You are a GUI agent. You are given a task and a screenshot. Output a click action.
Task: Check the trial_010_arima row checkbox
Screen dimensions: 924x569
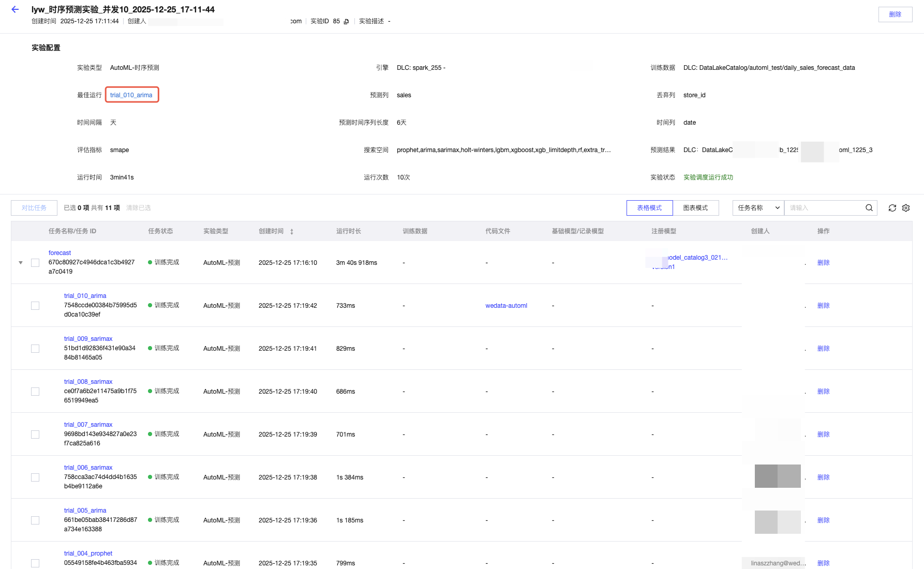35,306
